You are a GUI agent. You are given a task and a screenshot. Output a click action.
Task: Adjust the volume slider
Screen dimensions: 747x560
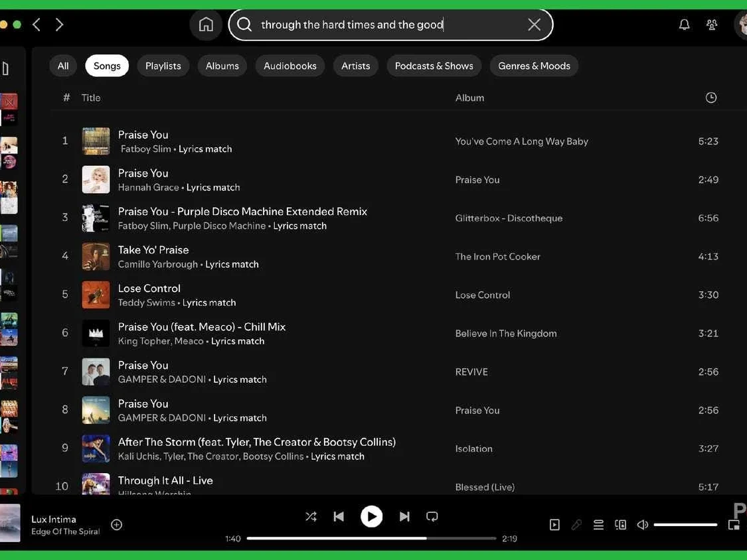point(685,524)
